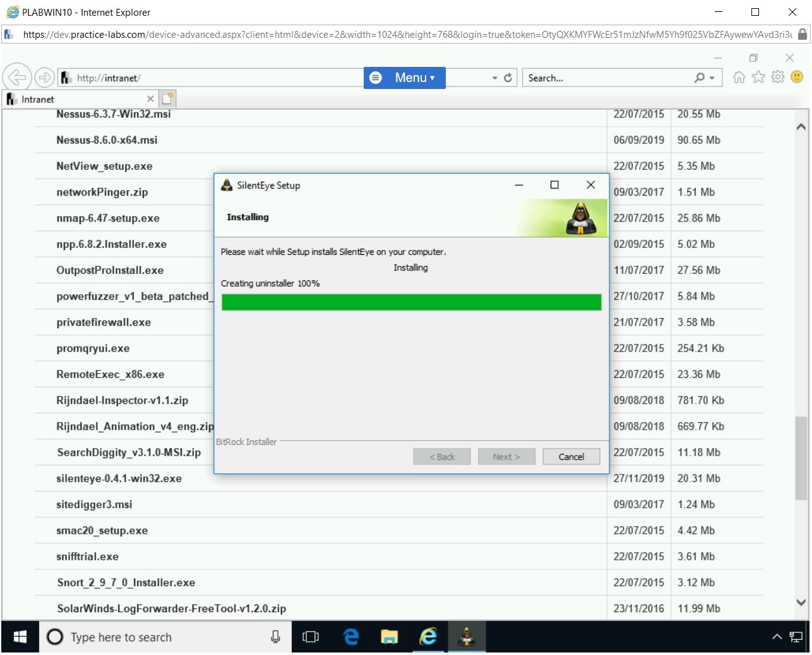Viewport: 812px width, 655px height.
Task: Open the IE home page icon
Action: click(739, 77)
